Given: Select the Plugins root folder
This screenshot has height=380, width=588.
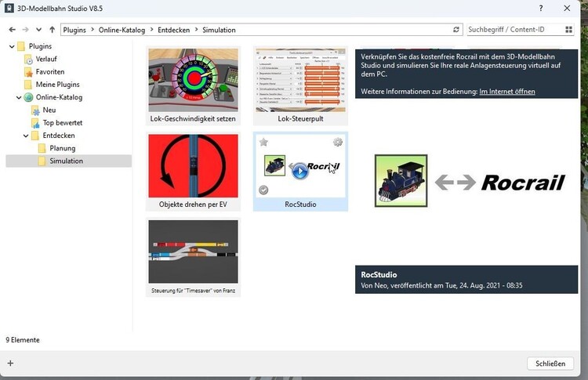Looking at the screenshot, I should [x=40, y=46].
